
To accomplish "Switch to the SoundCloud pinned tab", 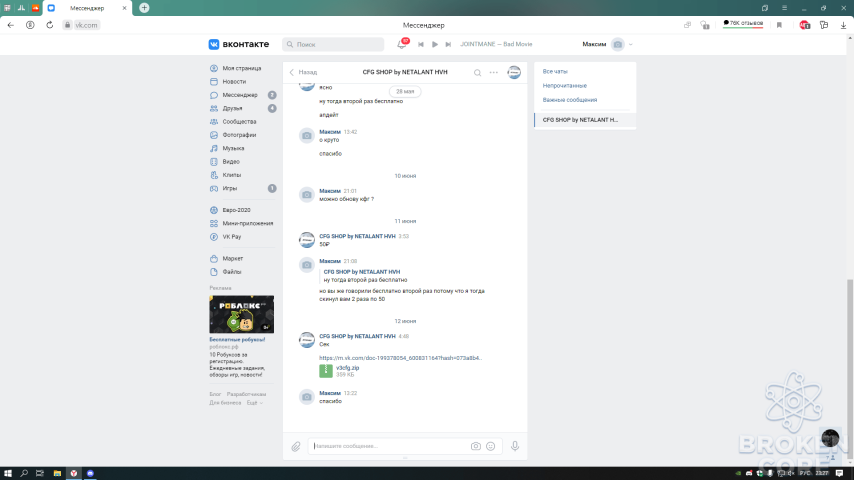I will [35, 8].
